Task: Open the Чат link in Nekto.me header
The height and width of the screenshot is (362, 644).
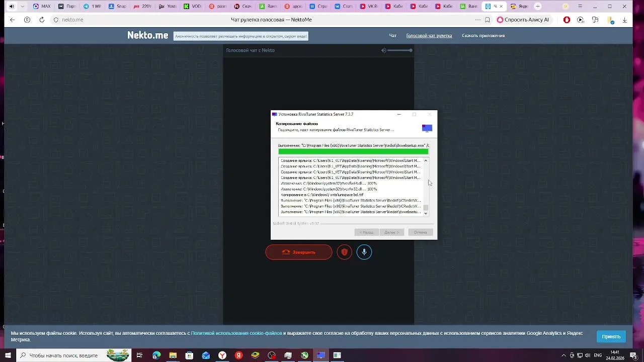Action: (393, 36)
